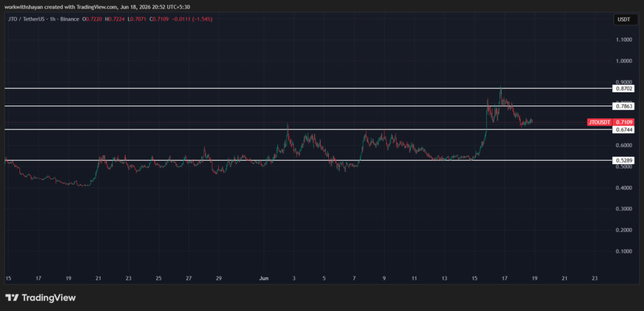Click the 0.8702 price label
This screenshot has height=311, width=644.
[623, 88]
